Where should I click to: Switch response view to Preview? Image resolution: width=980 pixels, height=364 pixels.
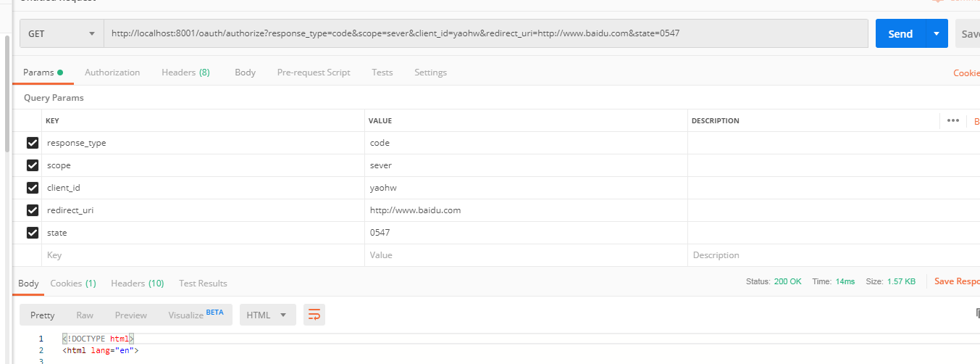pyautogui.click(x=131, y=315)
